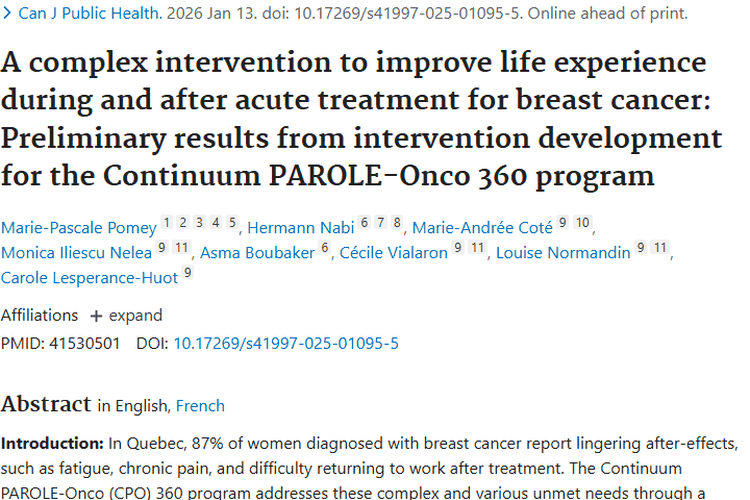Image resolution: width=750 pixels, height=500 pixels.
Task: Open the DOI 10.17269/s41997-025-01095-5 link
Action: [286, 343]
